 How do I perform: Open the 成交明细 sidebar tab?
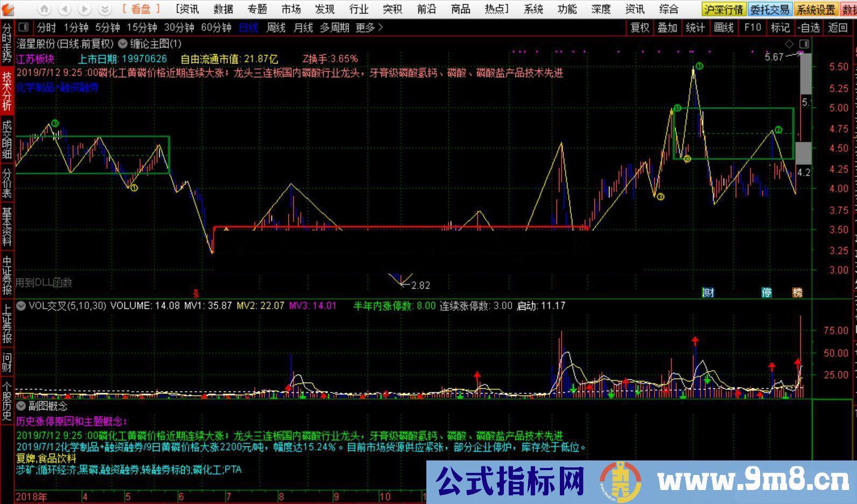tap(7, 139)
